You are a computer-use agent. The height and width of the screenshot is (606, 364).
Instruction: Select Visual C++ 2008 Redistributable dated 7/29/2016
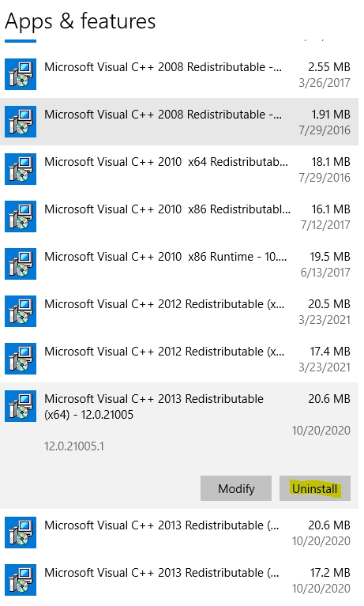pos(179,122)
